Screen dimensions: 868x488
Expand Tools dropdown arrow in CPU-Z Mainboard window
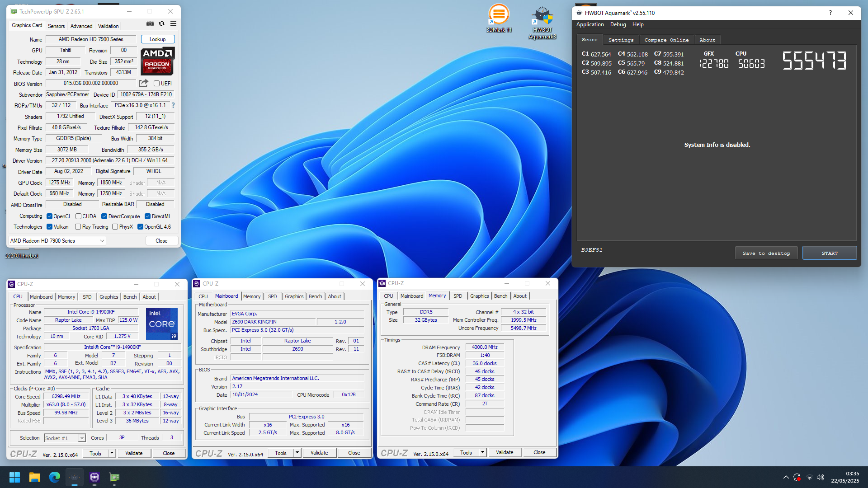coord(297,452)
